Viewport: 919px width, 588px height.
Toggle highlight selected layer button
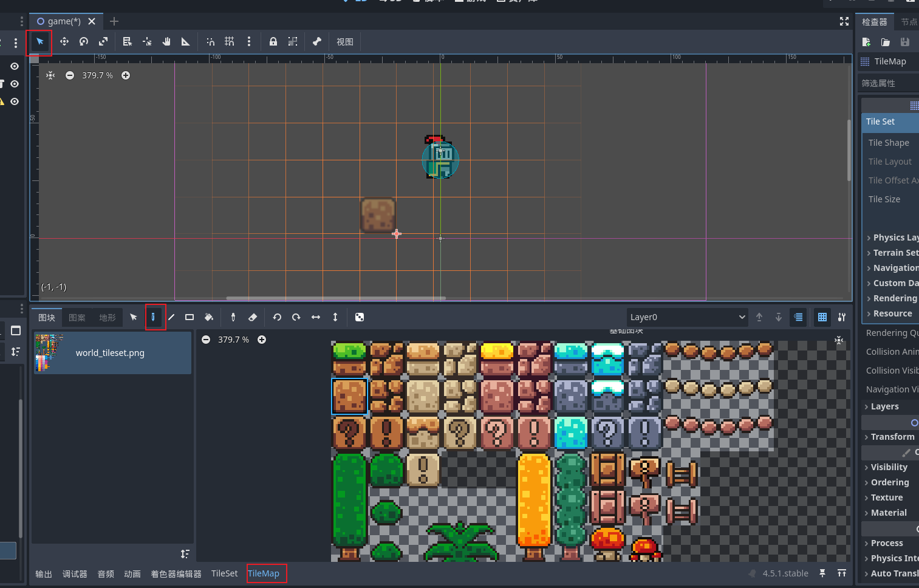pos(798,317)
